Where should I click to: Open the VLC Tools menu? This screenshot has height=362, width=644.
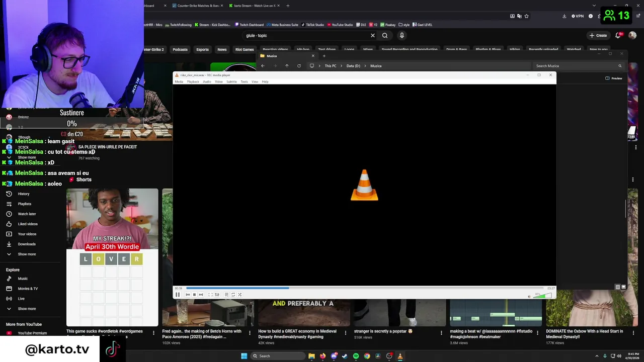tap(244, 81)
